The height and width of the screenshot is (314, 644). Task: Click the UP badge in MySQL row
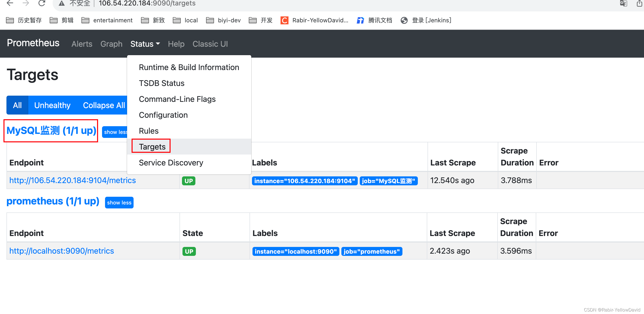coord(188,181)
